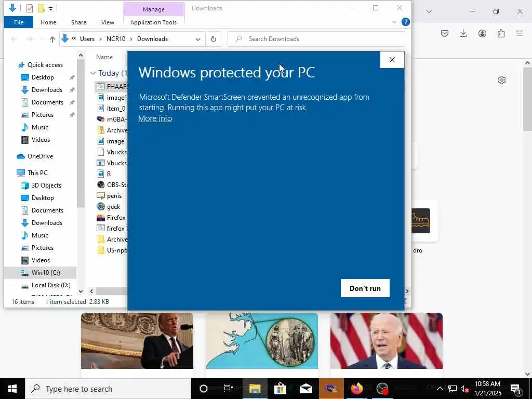Select the Manage contextual tab
This screenshot has height=399, width=532.
tap(154, 9)
